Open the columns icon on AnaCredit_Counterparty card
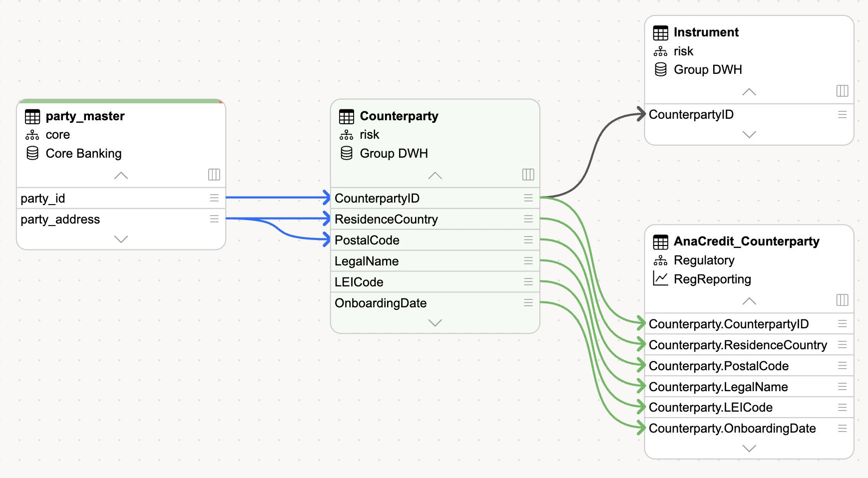This screenshot has width=868, height=478. tap(843, 300)
